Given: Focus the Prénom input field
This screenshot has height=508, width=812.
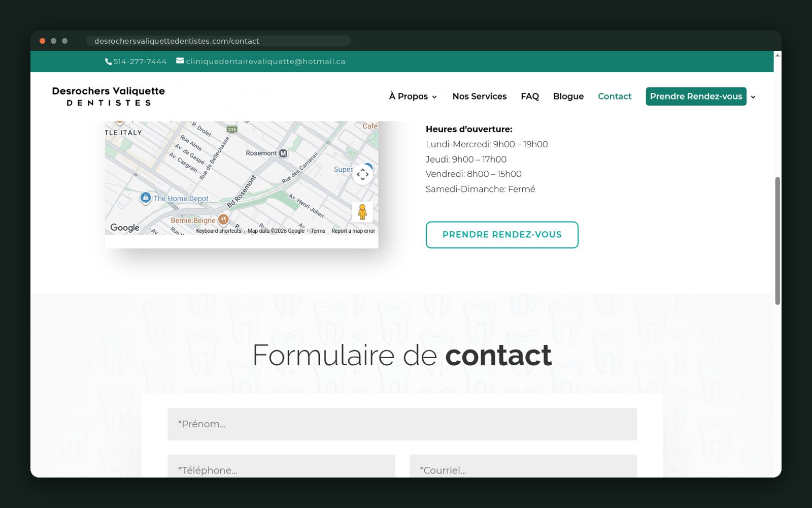Looking at the screenshot, I should (402, 424).
